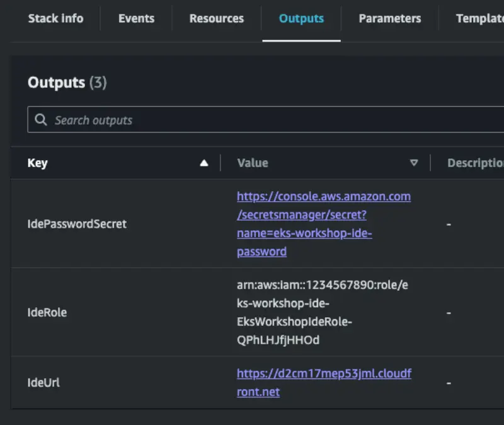The image size is (504, 425).
Task: Select the Stack info tab
Action: [55, 19]
